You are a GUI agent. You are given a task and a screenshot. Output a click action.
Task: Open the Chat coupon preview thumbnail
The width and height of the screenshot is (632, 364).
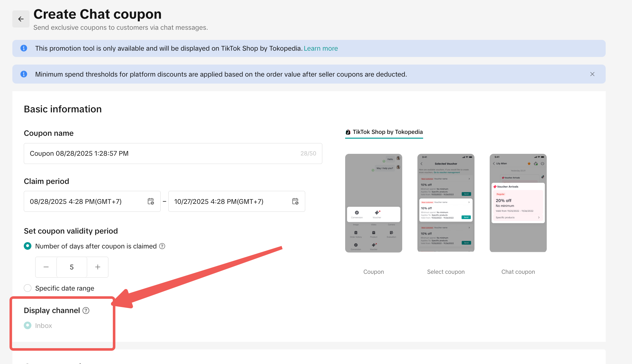tap(518, 203)
